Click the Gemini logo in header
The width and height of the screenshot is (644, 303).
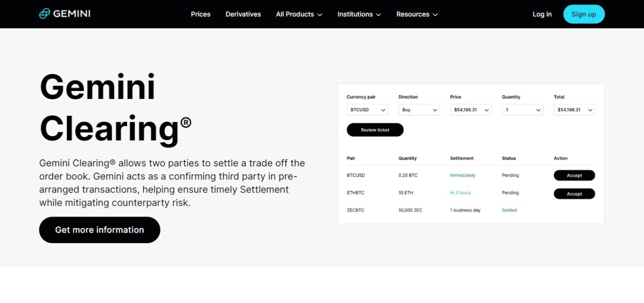(x=65, y=14)
